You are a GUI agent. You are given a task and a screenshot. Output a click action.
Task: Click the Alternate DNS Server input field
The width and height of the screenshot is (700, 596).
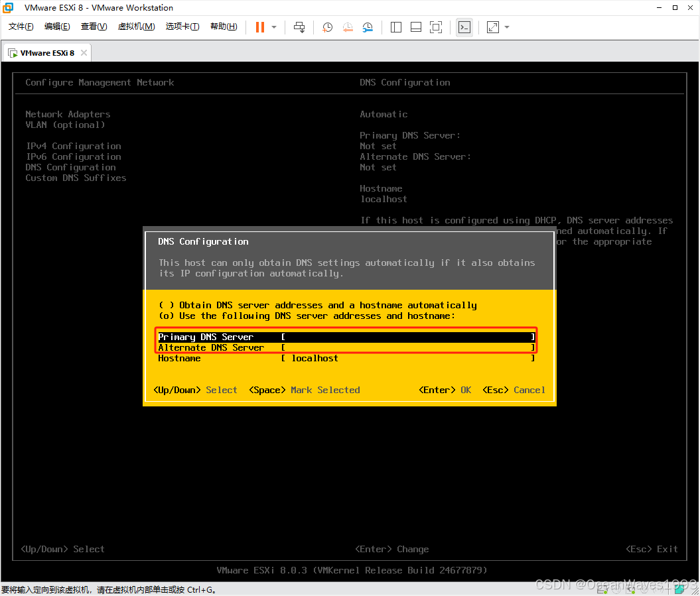(x=408, y=347)
